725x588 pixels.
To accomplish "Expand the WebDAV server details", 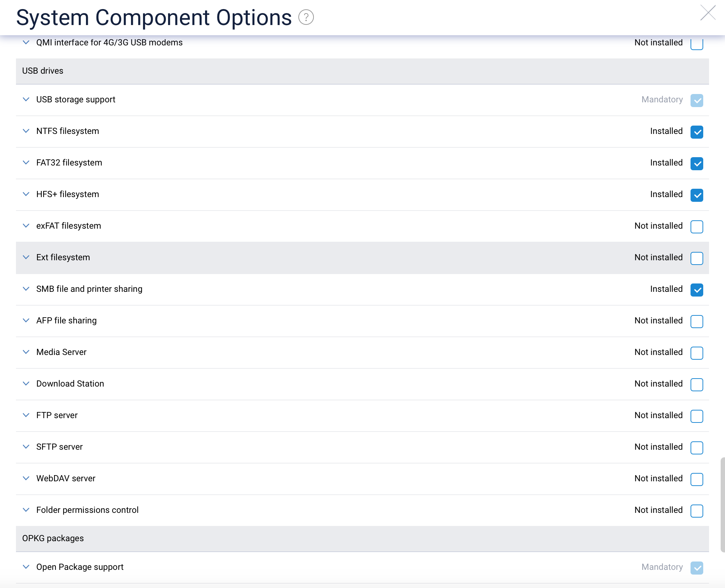I will tap(26, 478).
